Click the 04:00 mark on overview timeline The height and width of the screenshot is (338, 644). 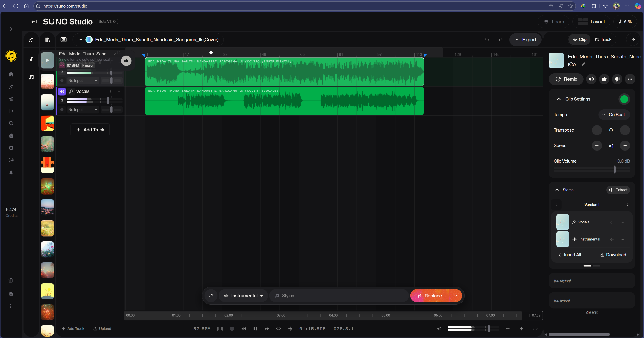[333, 316]
